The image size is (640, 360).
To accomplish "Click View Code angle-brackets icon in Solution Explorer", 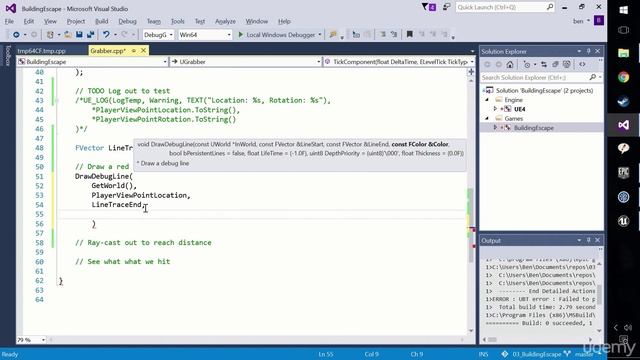I will click(x=582, y=64).
